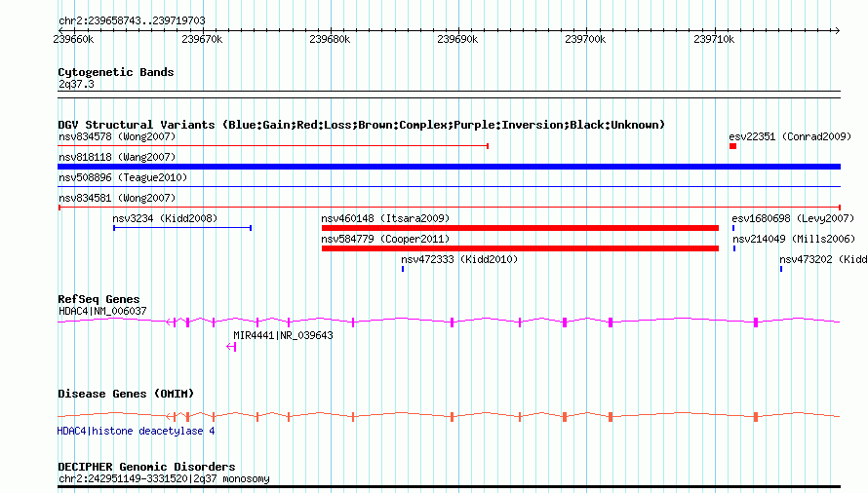Click the 239680k ruler tick label
Image resolution: width=868 pixels, height=493 pixels.
click(x=330, y=40)
